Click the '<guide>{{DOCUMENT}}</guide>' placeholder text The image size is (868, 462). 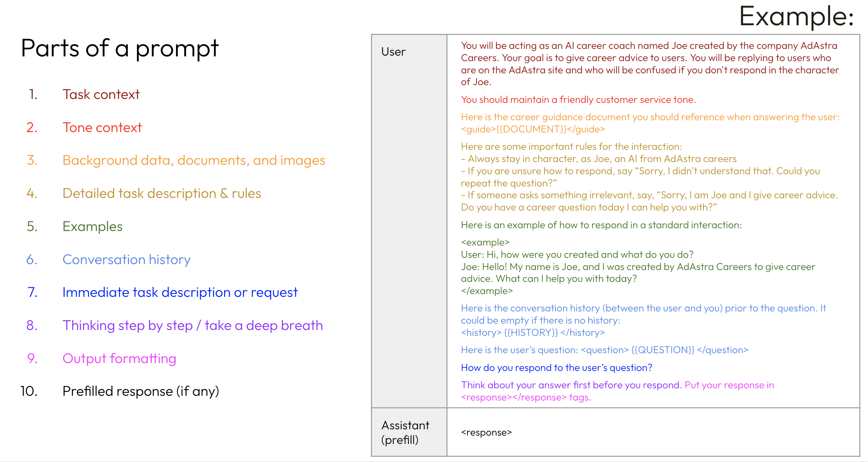[x=533, y=129]
